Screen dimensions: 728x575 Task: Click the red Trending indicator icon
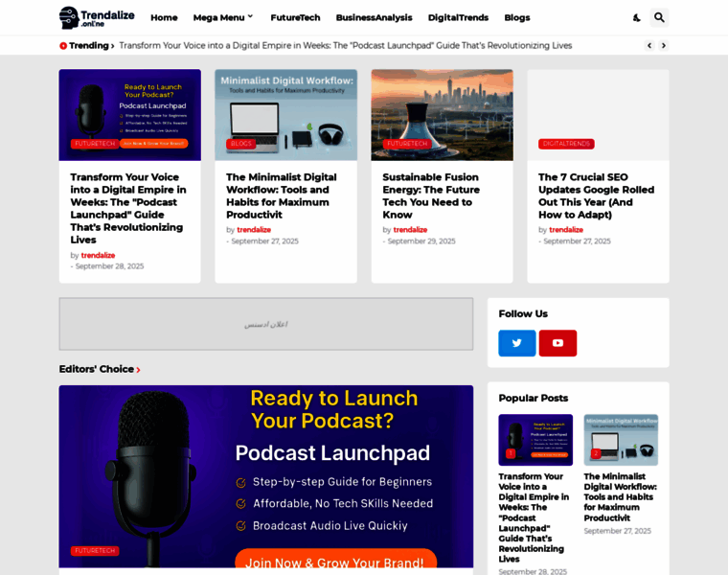click(63, 46)
